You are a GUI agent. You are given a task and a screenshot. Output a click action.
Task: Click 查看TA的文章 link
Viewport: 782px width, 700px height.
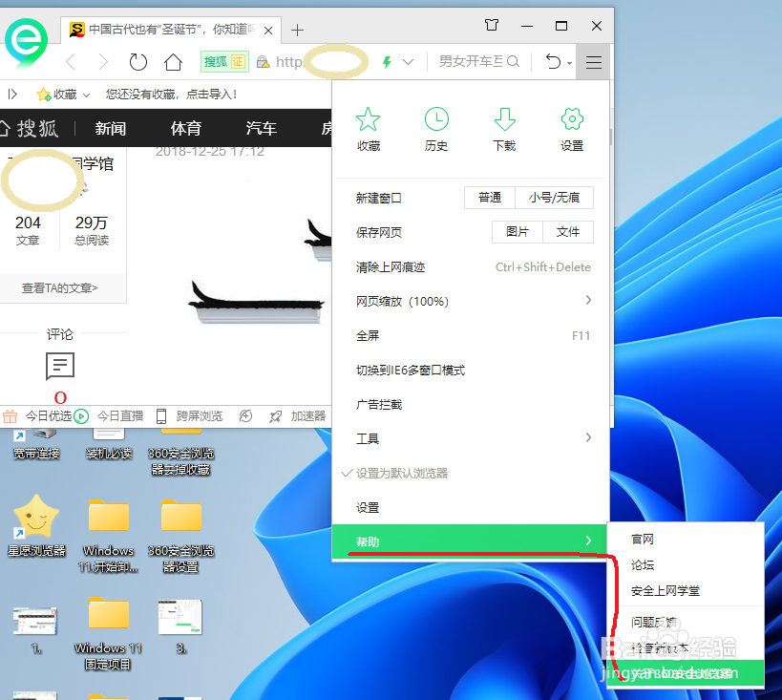[x=60, y=287]
